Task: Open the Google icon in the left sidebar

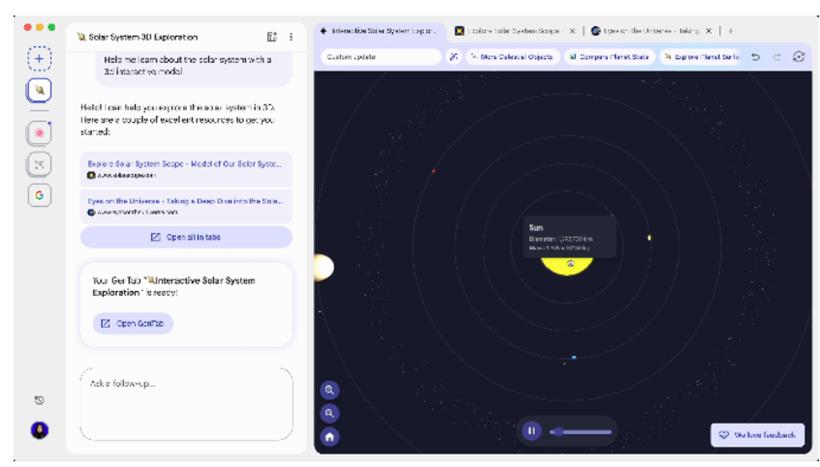Action: click(x=37, y=196)
